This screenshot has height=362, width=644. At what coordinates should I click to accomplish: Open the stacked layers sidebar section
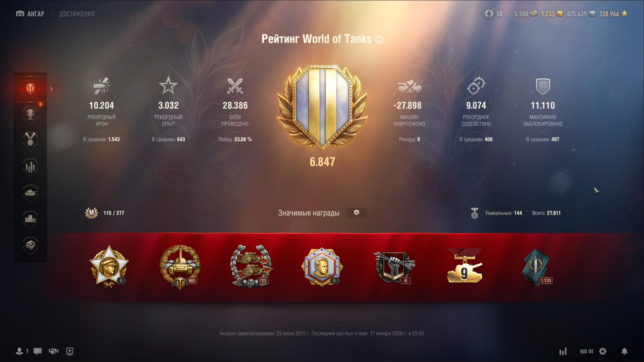tap(30, 245)
